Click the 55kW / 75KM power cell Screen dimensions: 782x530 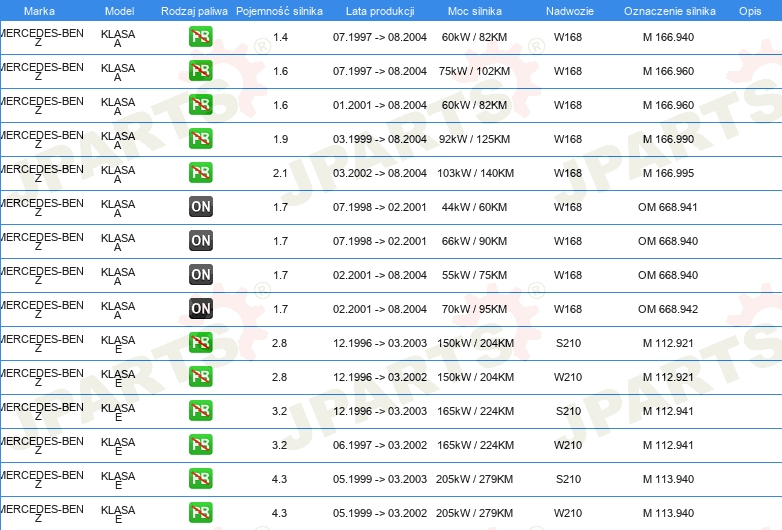click(x=474, y=275)
